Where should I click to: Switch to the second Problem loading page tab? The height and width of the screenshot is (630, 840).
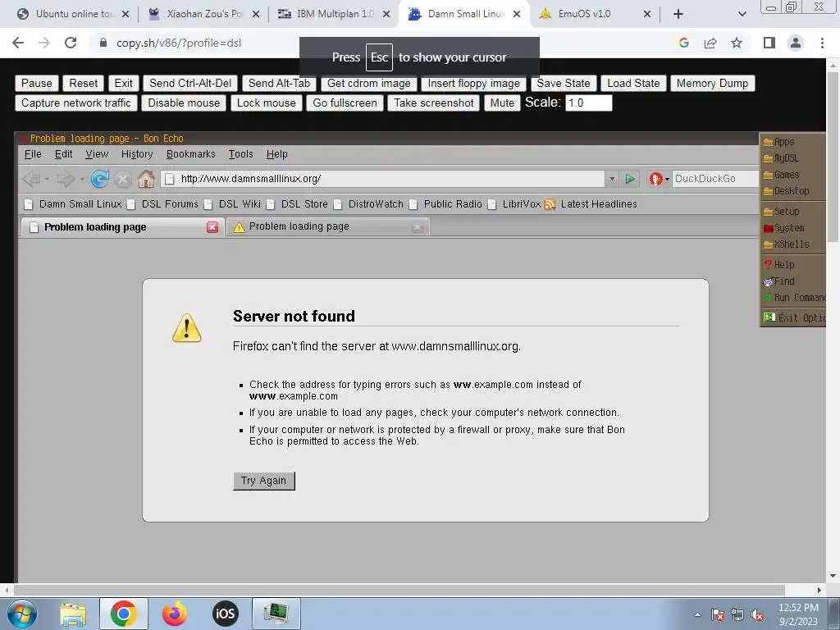click(x=327, y=226)
